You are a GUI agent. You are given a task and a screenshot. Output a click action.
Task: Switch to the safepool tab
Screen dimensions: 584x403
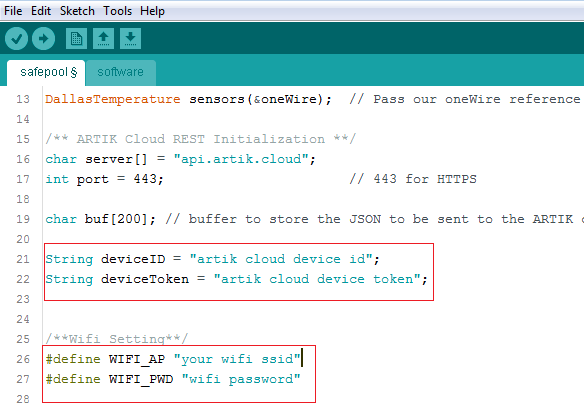(x=46, y=72)
